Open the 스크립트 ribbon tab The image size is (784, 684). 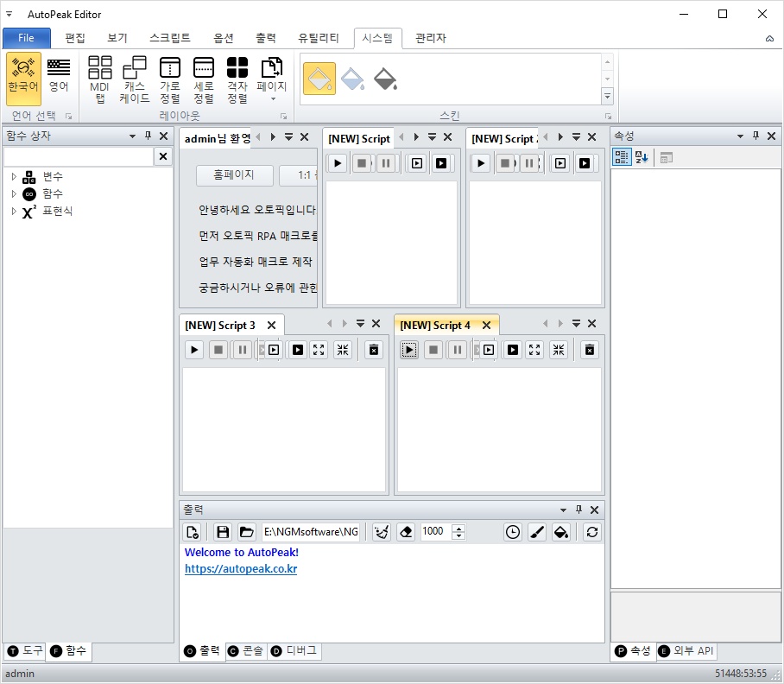pos(170,38)
